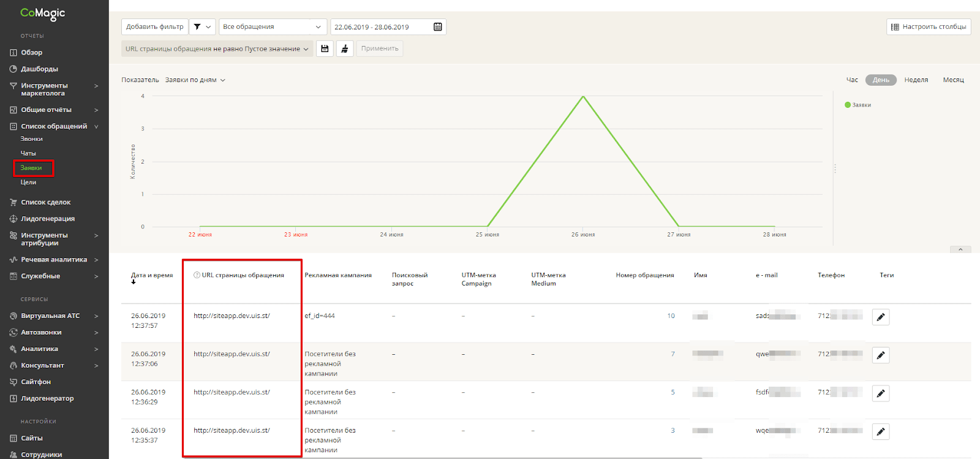Open the Дашборды menu item
The height and width of the screenshot is (459, 980).
pyautogui.click(x=39, y=69)
